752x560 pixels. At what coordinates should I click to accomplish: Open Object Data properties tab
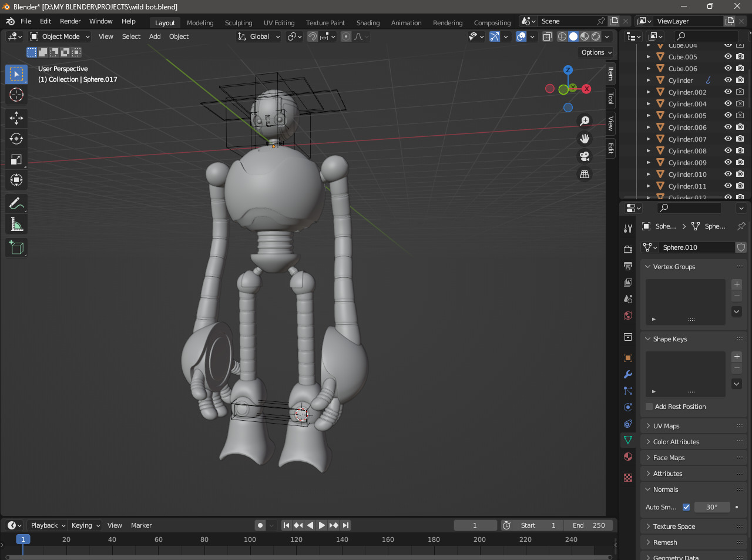(628, 440)
